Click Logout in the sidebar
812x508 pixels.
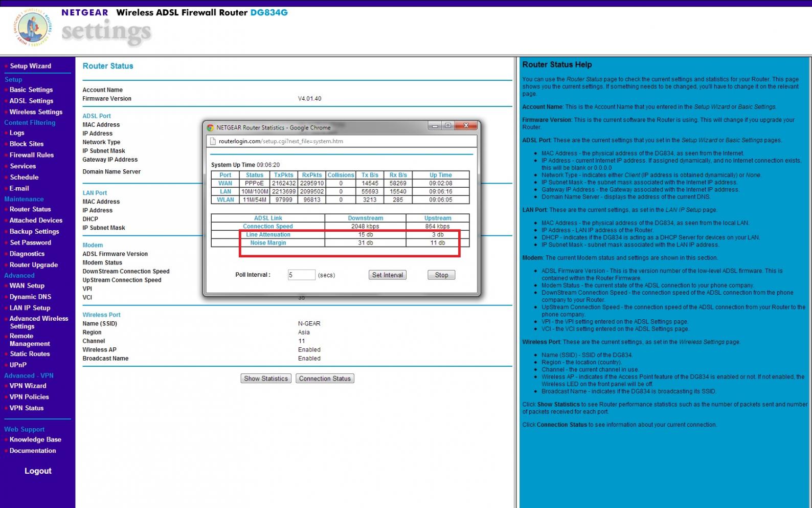tap(38, 471)
